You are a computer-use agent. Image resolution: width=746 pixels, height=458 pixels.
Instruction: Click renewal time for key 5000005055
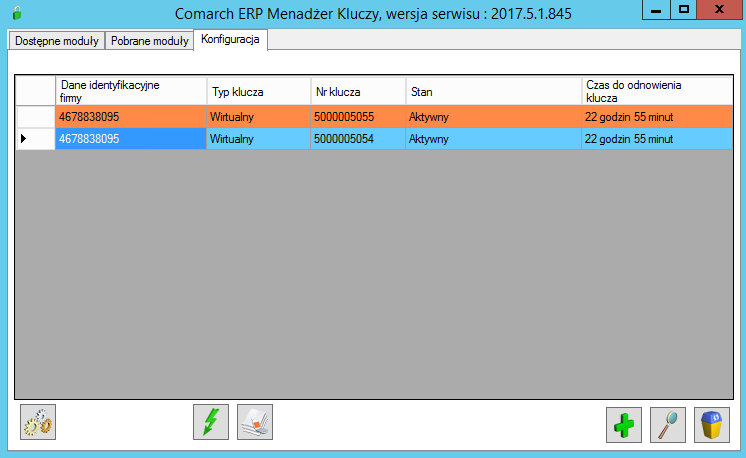pos(657,117)
